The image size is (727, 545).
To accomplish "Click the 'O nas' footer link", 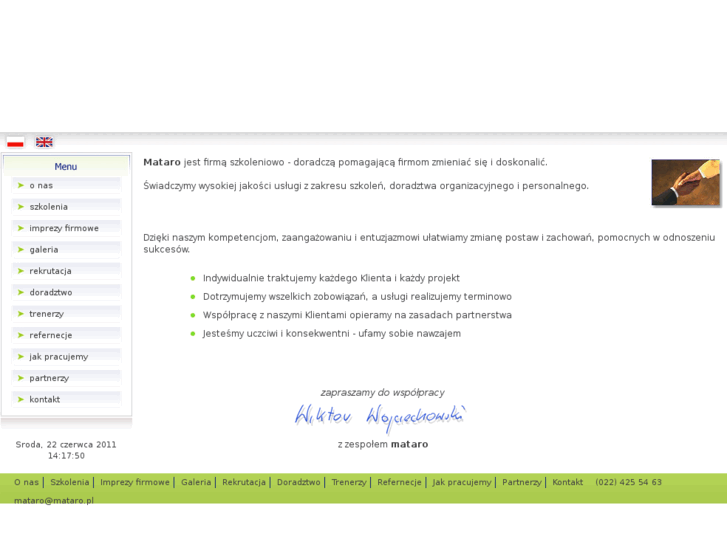I will 26,482.
